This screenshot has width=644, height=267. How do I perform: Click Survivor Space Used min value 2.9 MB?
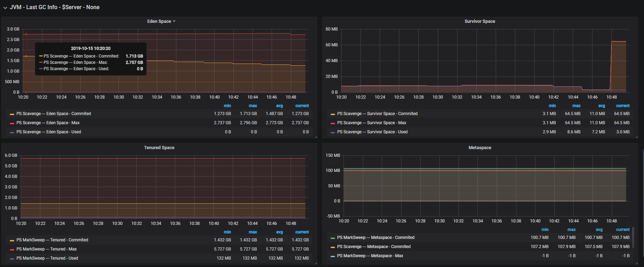click(549, 132)
